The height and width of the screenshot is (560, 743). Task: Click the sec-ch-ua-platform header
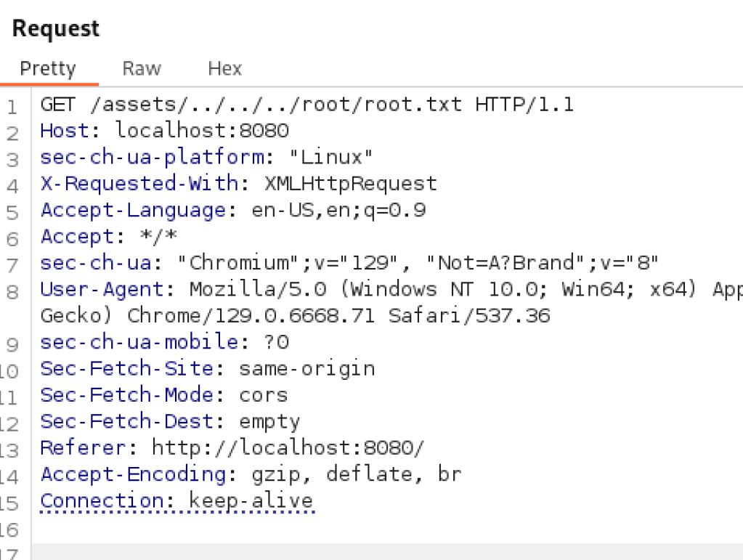pyautogui.click(x=206, y=157)
